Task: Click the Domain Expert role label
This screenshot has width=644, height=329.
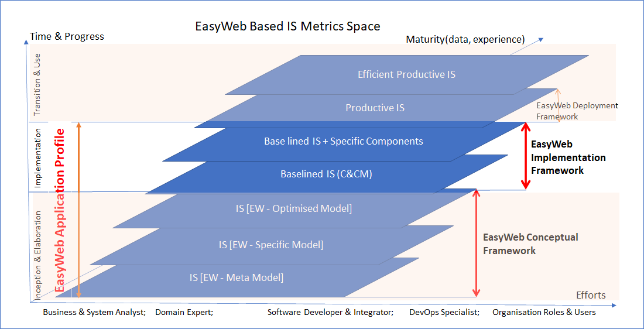Action: (184, 312)
